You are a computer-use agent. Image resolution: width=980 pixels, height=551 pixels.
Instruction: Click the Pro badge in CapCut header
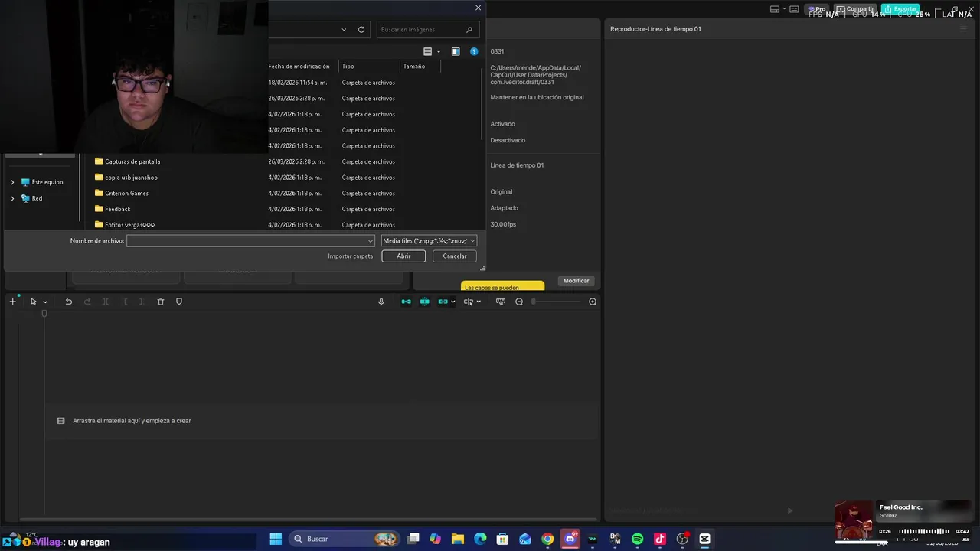click(x=816, y=9)
